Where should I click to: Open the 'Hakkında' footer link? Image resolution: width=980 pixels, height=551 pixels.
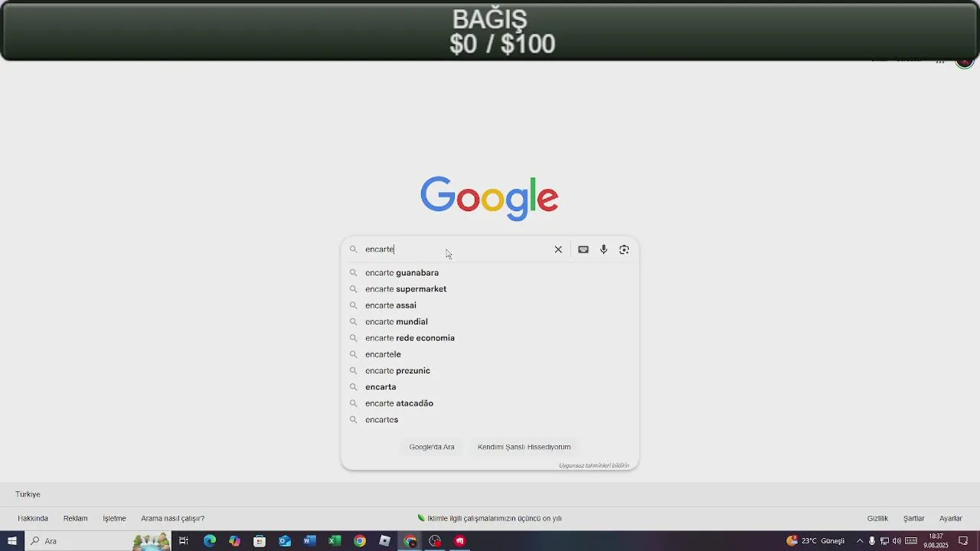(x=33, y=518)
